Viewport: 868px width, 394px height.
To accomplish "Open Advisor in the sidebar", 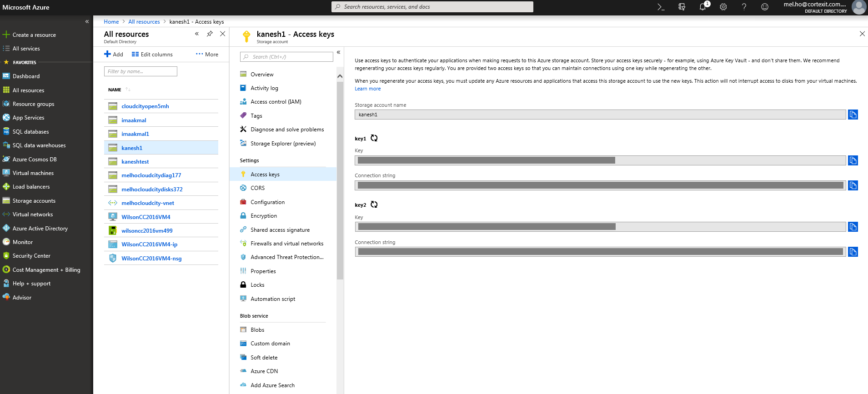I will point(22,298).
